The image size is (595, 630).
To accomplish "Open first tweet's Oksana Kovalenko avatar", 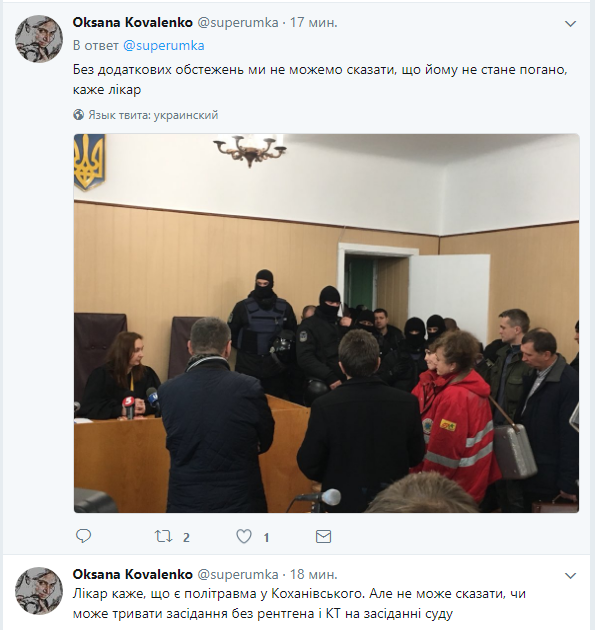I will point(39,39).
